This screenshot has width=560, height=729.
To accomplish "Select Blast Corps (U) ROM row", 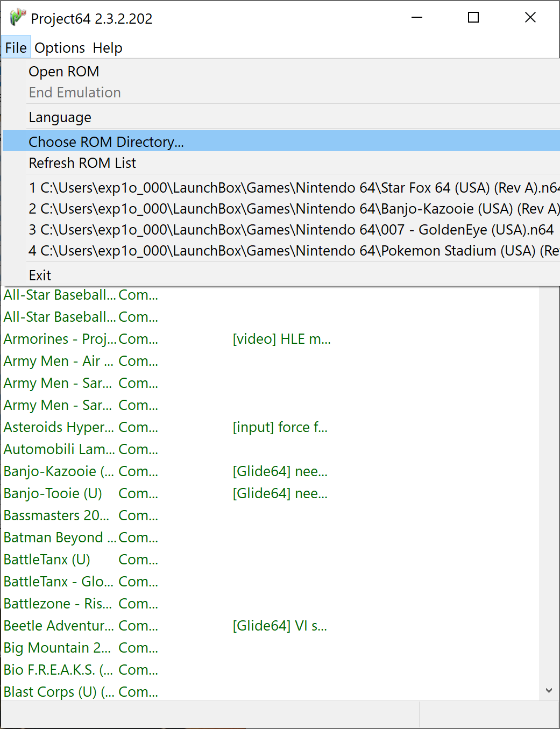I will (270, 692).
